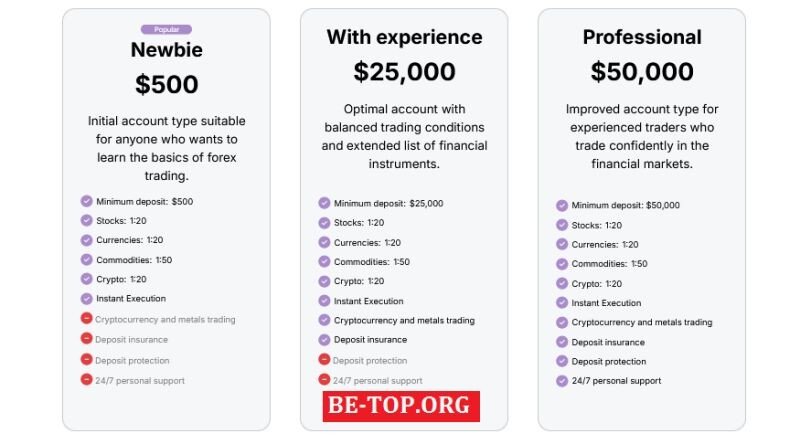Select the With experience plan heading
Image resolution: width=800 pixels, height=444 pixels.
(x=404, y=37)
